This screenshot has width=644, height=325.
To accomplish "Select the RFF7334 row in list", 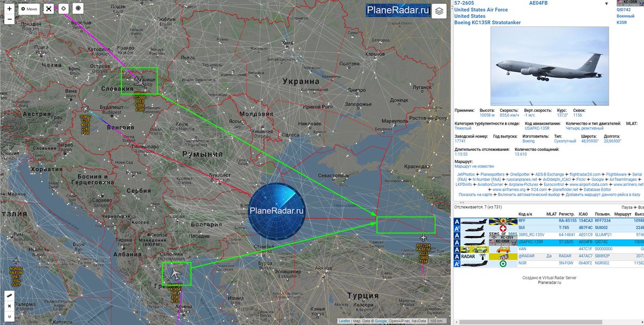I will [x=548, y=221].
